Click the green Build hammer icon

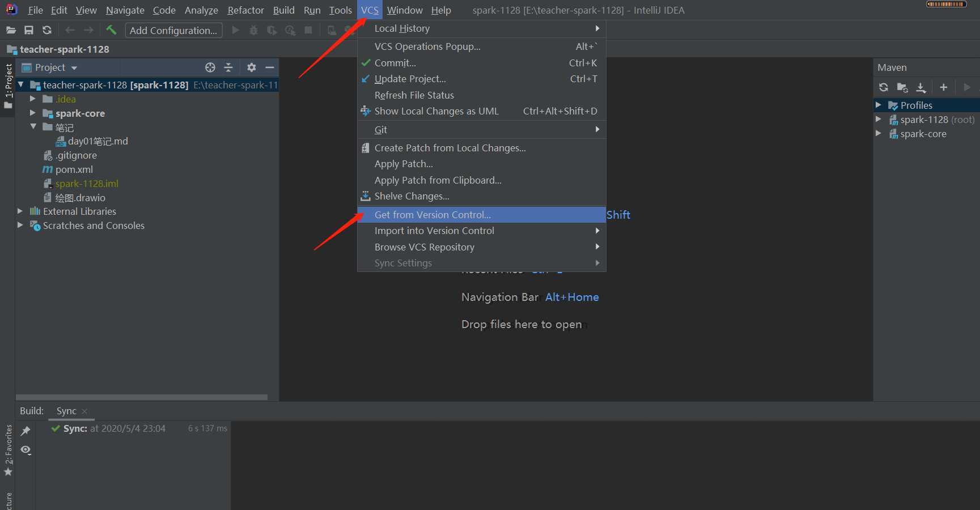[x=111, y=30]
